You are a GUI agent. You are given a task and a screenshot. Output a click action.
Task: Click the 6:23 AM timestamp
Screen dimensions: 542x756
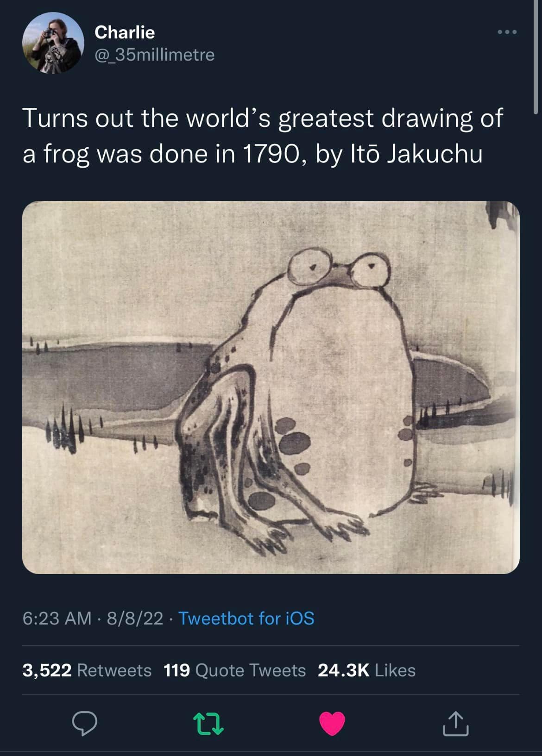[x=57, y=619]
